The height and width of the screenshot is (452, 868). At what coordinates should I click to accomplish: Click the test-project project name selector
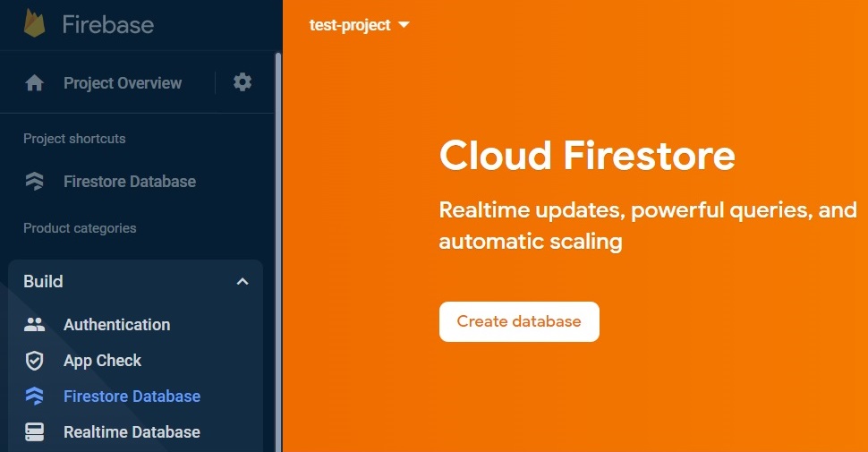[359, 25]
